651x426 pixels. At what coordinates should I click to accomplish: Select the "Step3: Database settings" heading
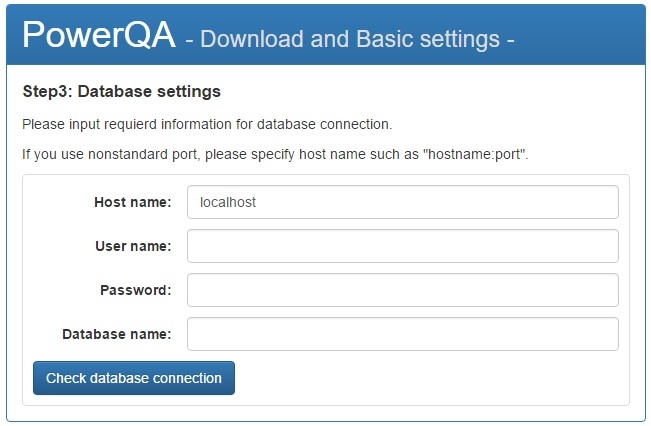coord(121,92)
